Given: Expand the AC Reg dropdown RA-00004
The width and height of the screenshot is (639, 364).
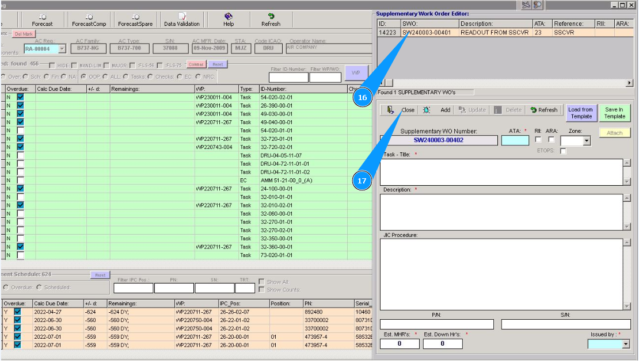Looking at the screenshot, I should tap(62, 49).
